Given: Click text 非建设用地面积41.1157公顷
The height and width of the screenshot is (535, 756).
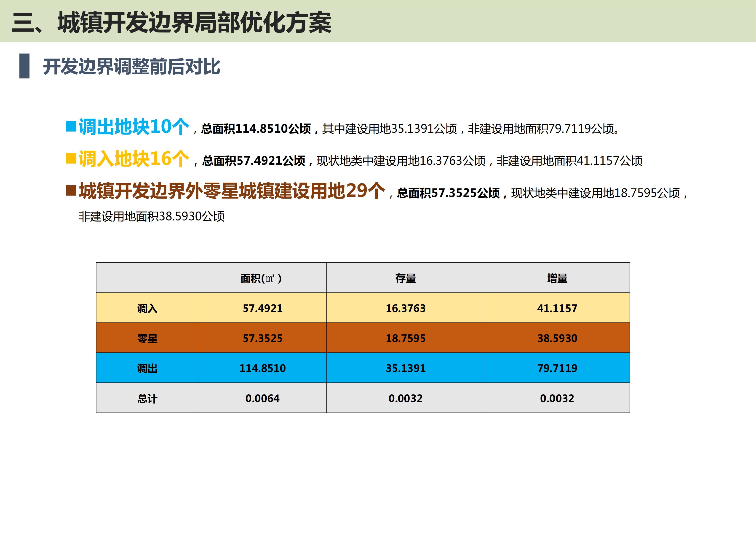Looking at the screenshot, I should (x=569, y=161).
